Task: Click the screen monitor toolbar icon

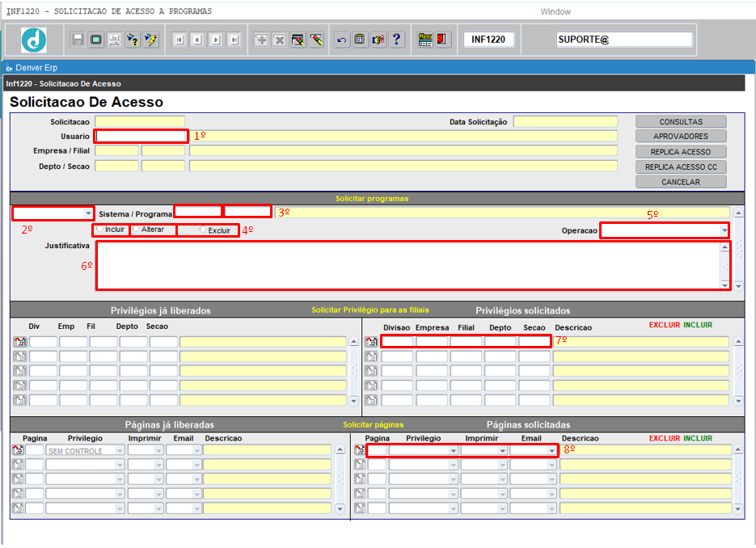Action: (96, 40)
